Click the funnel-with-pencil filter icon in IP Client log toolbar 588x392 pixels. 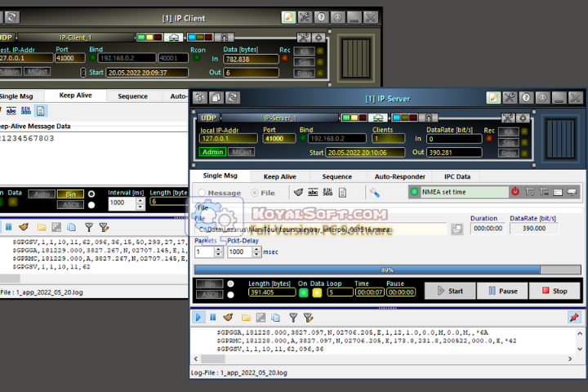click(104, 227)
